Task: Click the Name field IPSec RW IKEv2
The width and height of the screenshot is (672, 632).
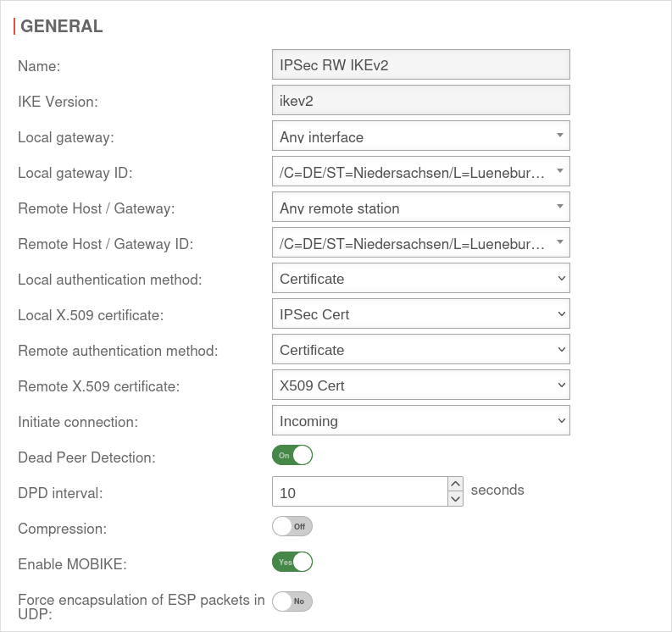Action: point(420,65)
